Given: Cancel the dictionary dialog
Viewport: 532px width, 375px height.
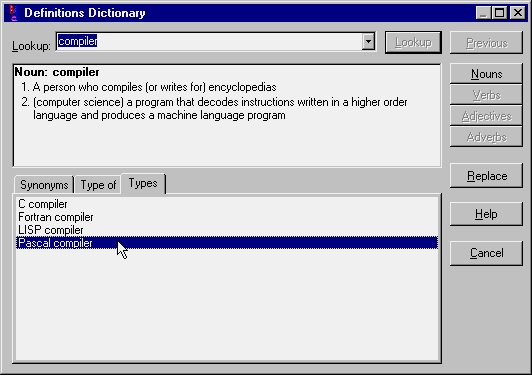Looking at the screenshot, I should click(x=486, y=253).
